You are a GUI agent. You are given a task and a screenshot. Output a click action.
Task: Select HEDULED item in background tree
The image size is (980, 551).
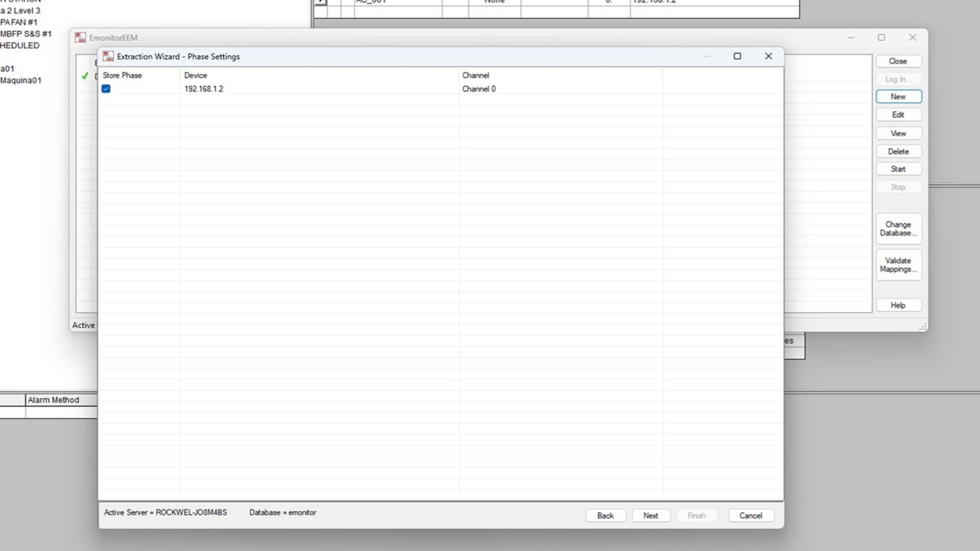(x=20, y=46)
